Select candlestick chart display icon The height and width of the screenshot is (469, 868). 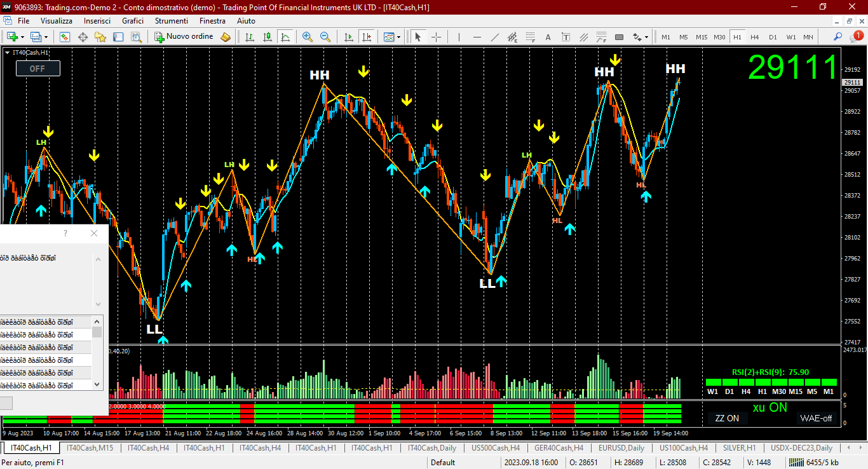(x=268, y=37)
